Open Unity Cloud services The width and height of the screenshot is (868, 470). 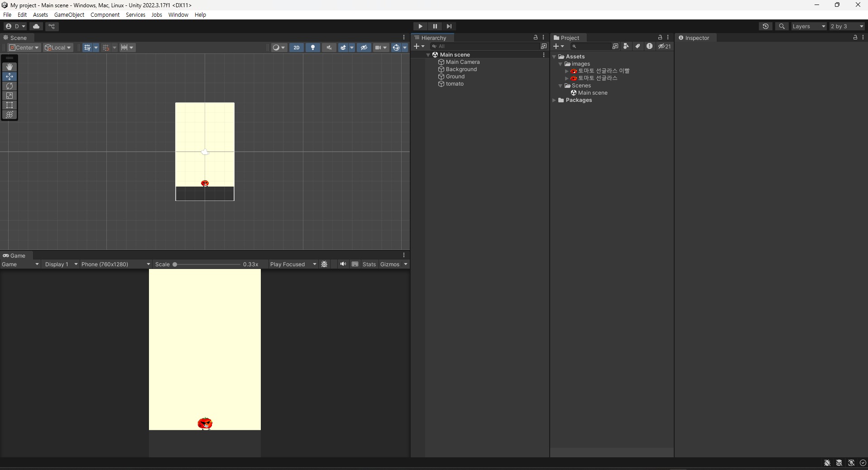click(36, 26)
